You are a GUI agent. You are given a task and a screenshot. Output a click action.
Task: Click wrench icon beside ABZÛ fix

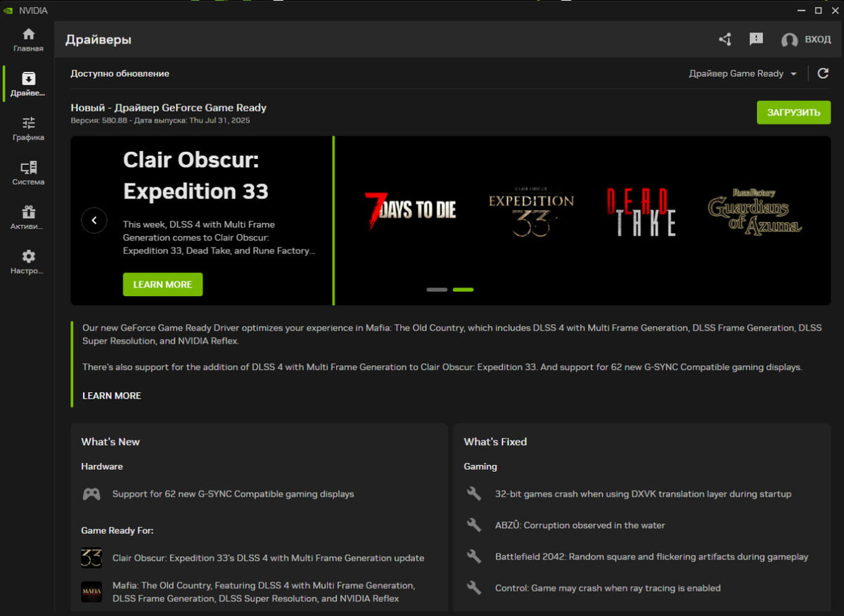pos(474,525)
